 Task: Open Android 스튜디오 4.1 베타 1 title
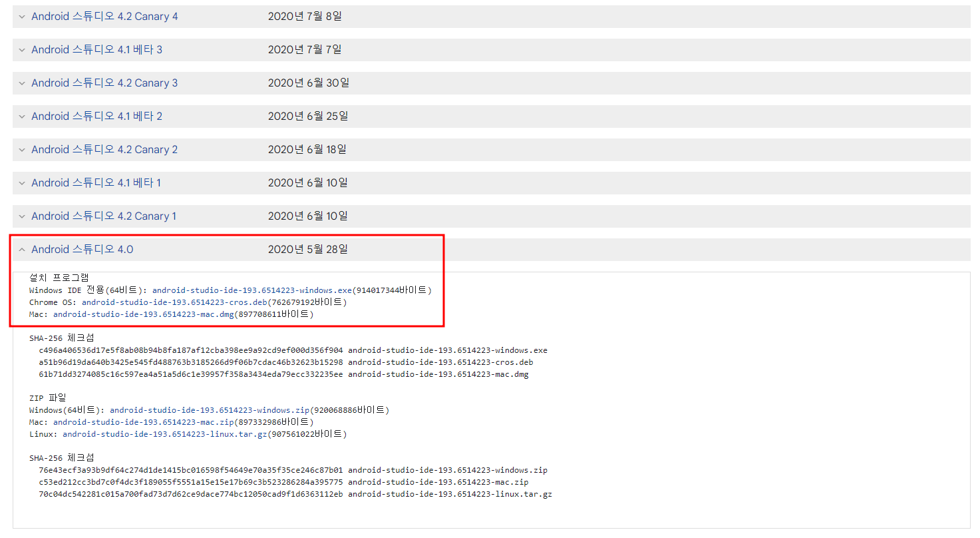(x=96, y=183)
